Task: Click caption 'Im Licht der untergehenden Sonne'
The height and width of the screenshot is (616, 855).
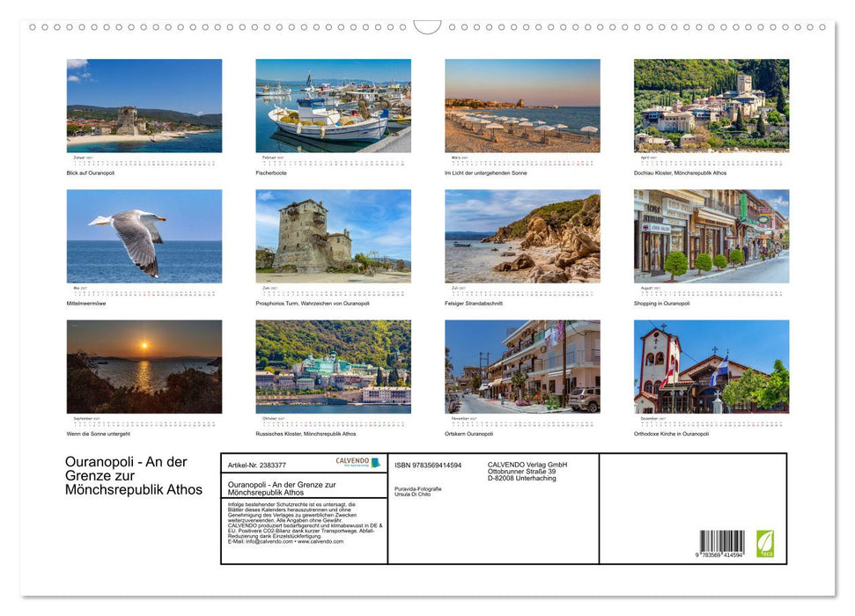Action: (486, 172)
